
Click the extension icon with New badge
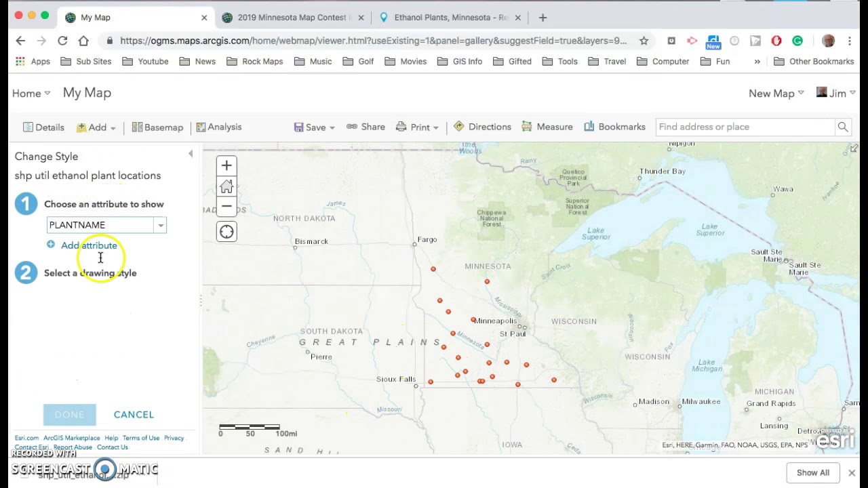point(713,42)
